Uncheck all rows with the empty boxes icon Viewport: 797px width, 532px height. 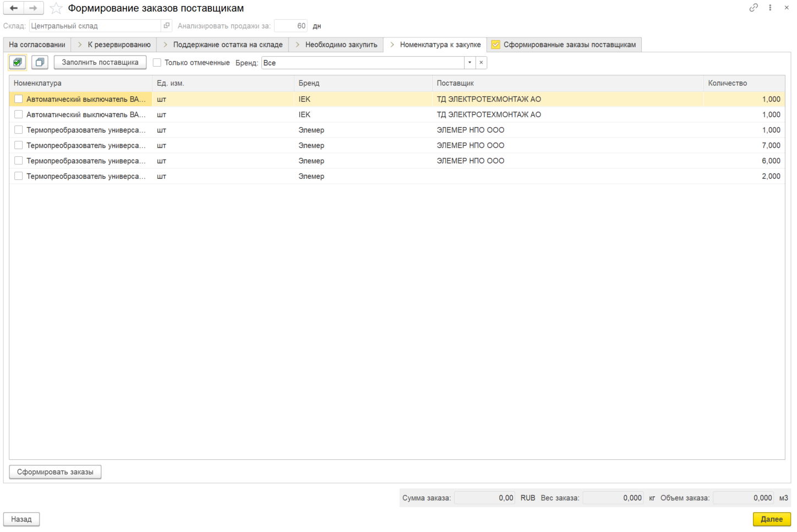click(x=40, y=62)
